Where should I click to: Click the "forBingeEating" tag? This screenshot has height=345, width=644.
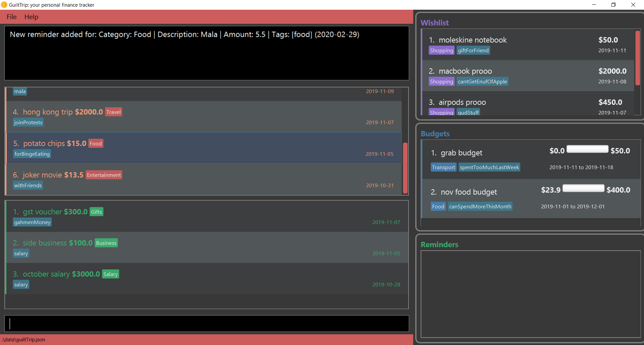[32, 154]
